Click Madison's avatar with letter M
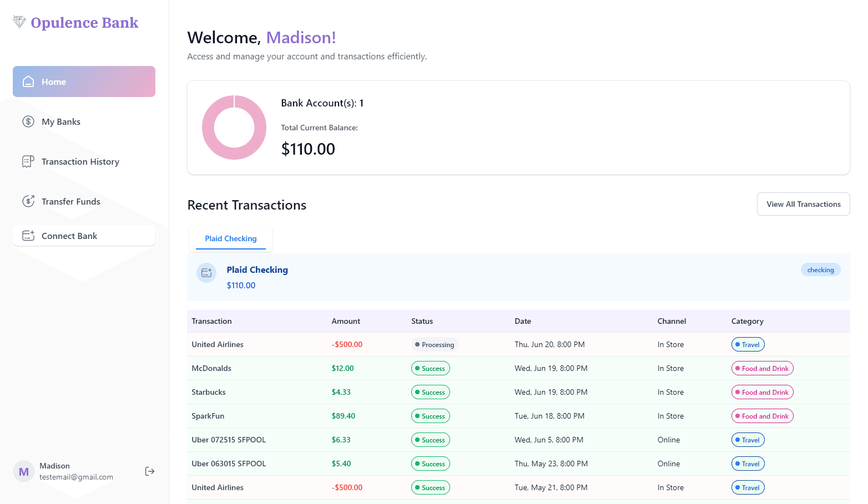The height and width of the screenshot is (504, 868). [24, 472]
